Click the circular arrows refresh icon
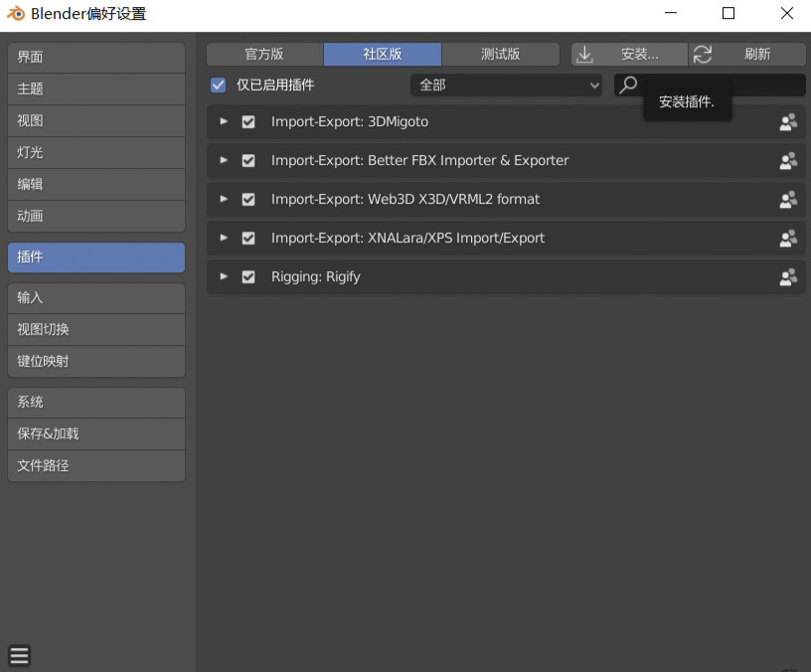811x672 pixels. click(703, 55)
